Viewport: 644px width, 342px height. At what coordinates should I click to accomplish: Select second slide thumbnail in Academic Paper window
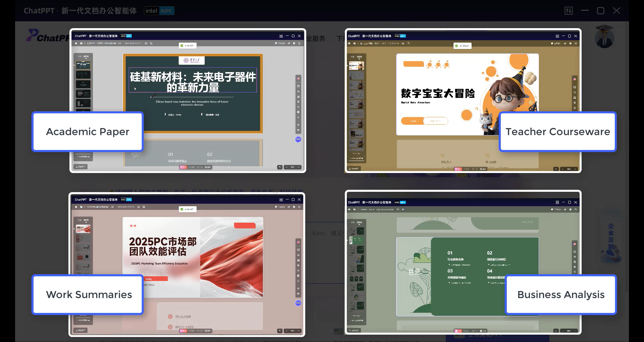83,74
